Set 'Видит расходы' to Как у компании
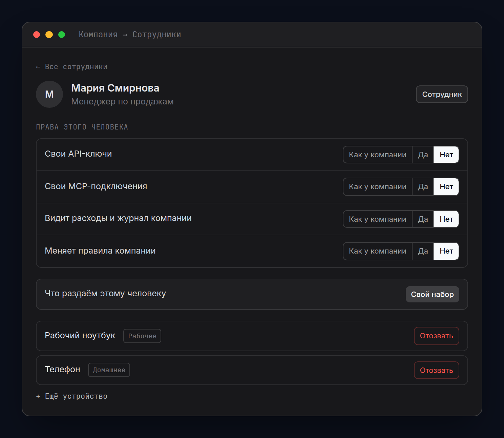504x438 pixels. pos(377,219)
